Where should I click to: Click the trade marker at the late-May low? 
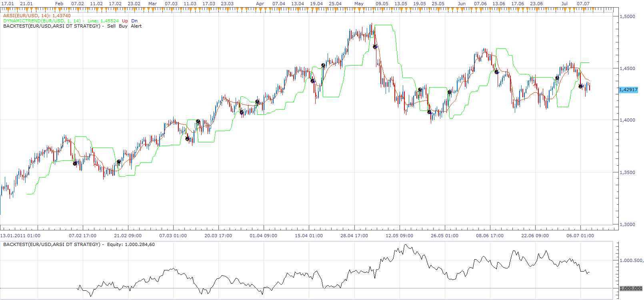coord(430,112)
